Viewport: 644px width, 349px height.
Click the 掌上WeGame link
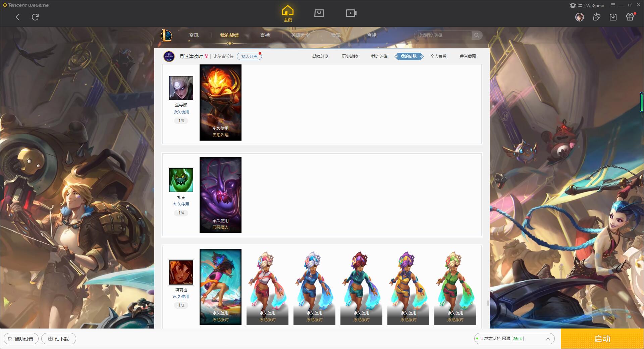(x=587, y=5)
